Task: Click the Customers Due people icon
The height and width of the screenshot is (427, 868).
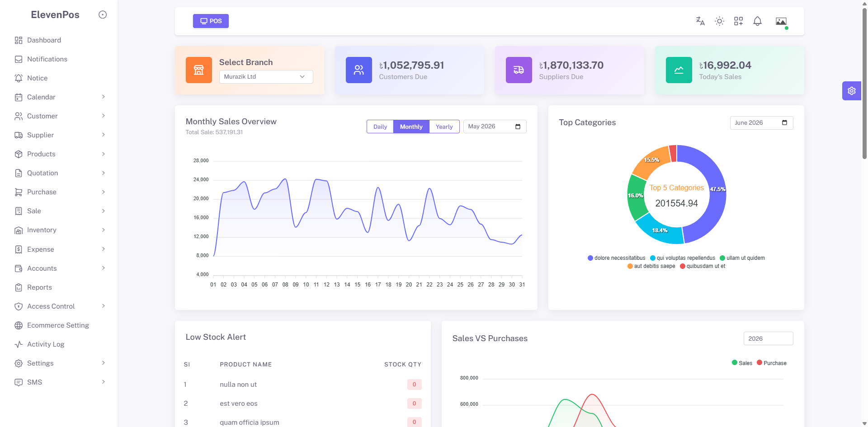Action: [359, 70]
